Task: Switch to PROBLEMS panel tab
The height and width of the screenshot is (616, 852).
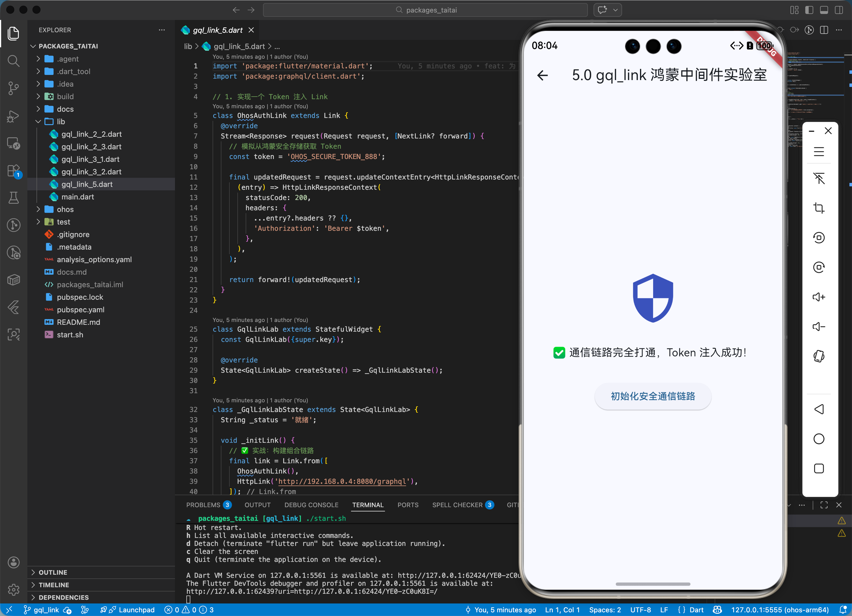Action: (203, 505)
